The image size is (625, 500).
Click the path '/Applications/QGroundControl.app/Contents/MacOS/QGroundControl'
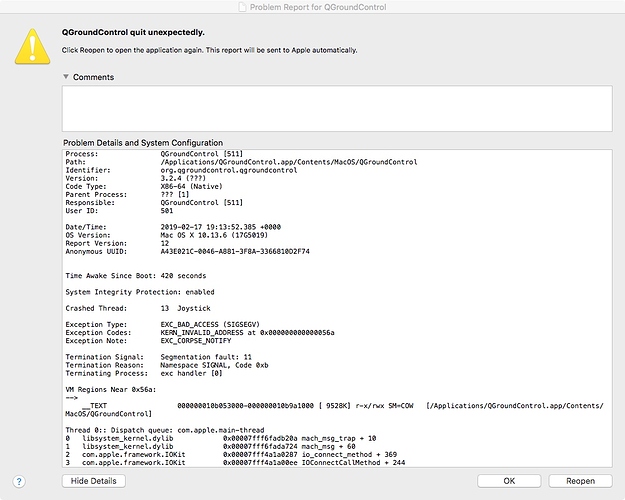(289, 162)
